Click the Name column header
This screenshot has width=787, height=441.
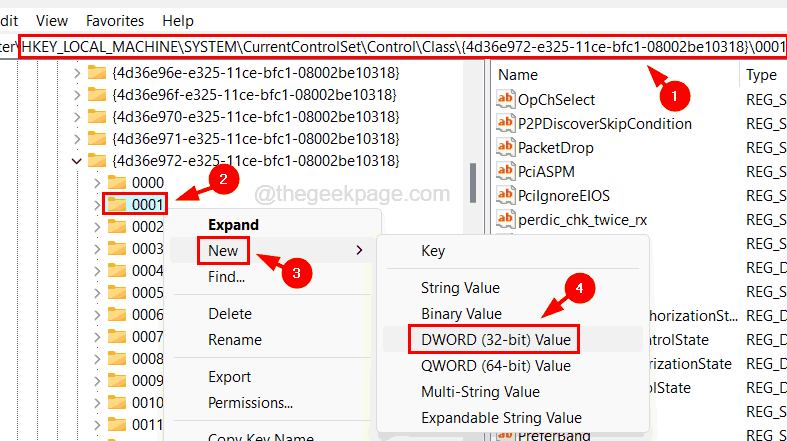pyautogui.click(x=518, y=75)
